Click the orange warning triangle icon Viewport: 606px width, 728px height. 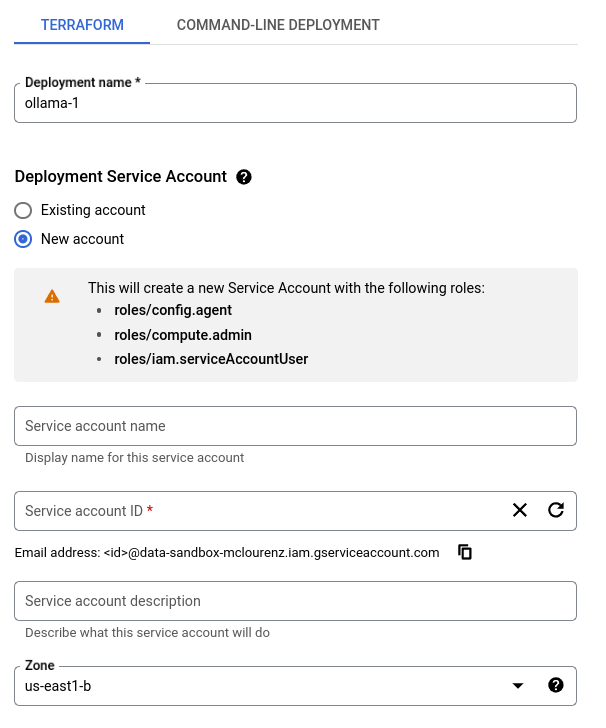(52, 296)
